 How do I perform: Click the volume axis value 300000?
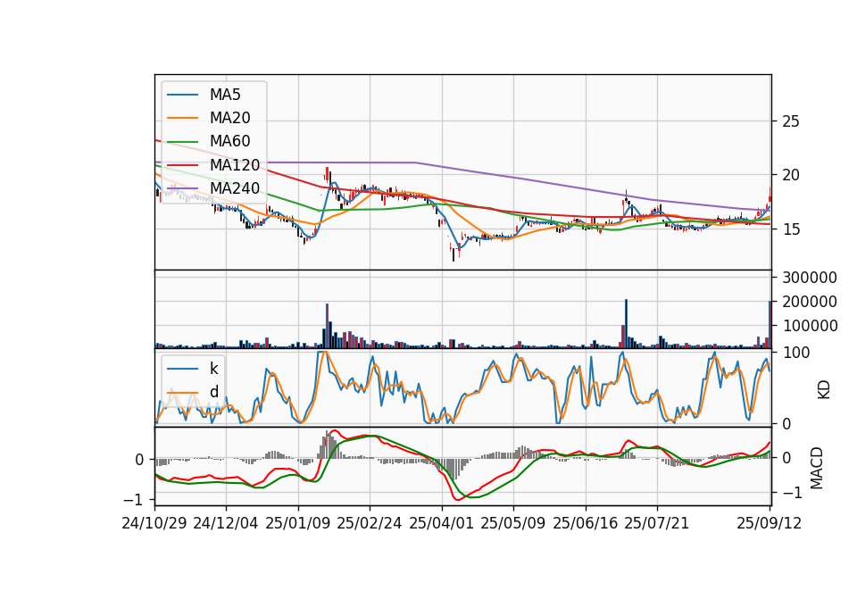[x=810, y=278]
